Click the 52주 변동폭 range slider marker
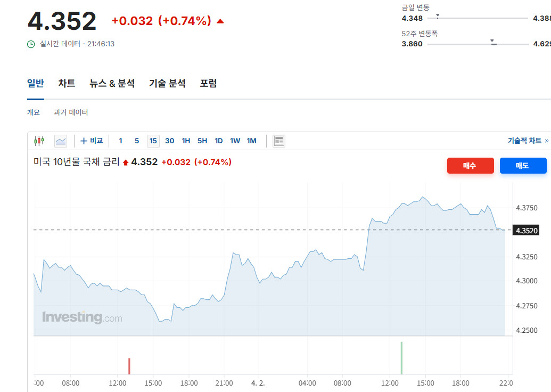551x392 pixels. coord(492,42)
